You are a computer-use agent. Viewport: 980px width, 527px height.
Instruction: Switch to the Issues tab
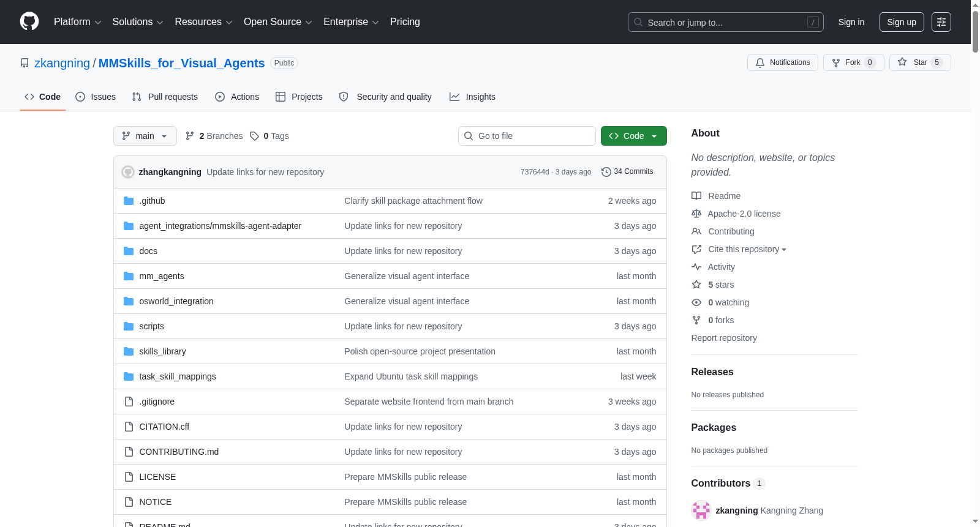pyautogui.click(x=96, y=97)
